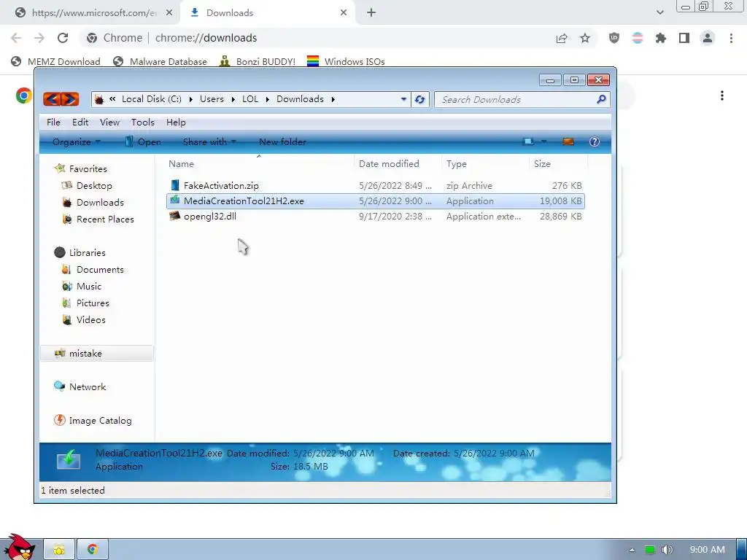Open the Chrome share icon
The width and height of the screenshot is (747, 560).
point(562,38)
